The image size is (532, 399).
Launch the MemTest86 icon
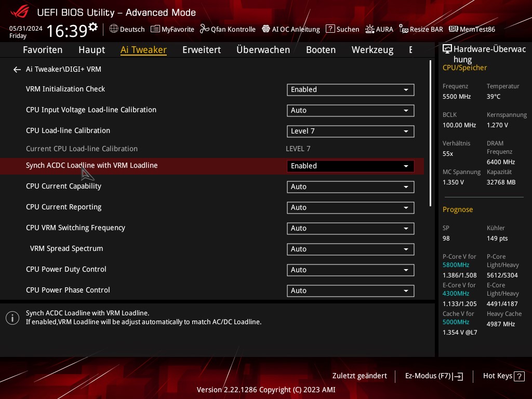[453, 29]
